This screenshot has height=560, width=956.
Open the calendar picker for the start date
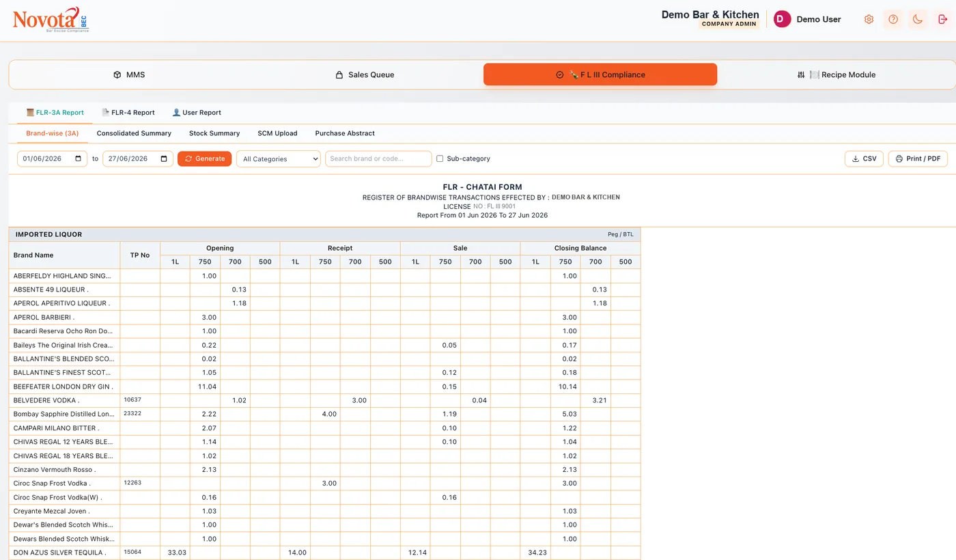coord(79,158)
